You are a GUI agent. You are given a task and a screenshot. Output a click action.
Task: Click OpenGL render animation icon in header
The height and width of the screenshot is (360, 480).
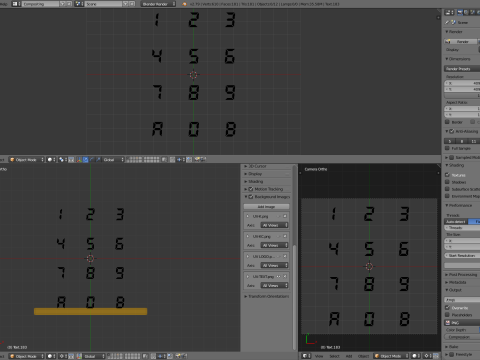click(x=203, y=160)
